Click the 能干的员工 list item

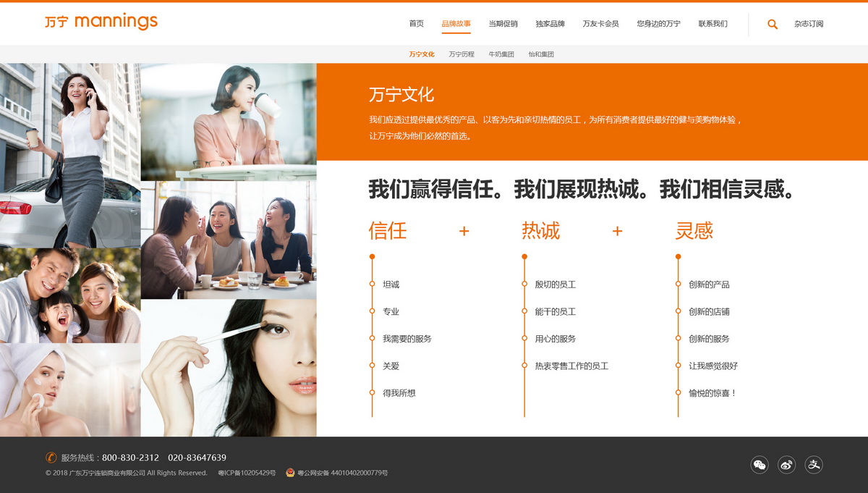(556, 312)
